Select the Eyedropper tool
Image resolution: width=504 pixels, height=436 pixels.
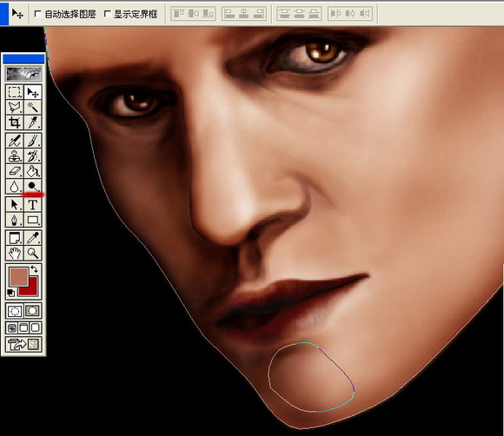pos(33,238)
